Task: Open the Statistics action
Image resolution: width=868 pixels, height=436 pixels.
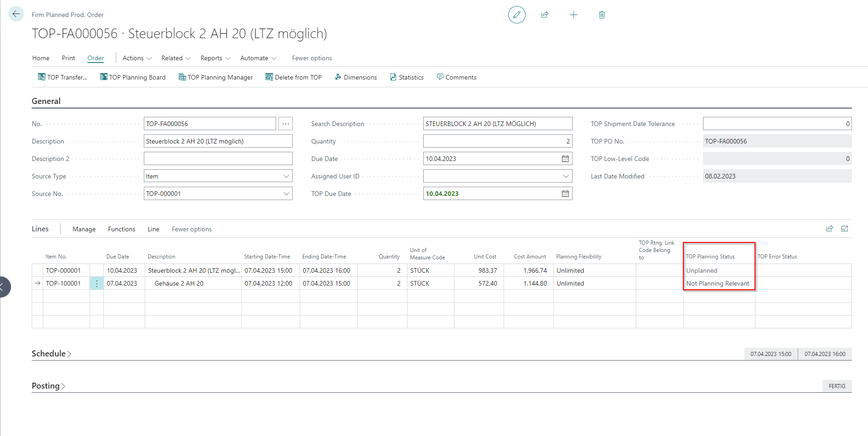Action: point(407,77)
